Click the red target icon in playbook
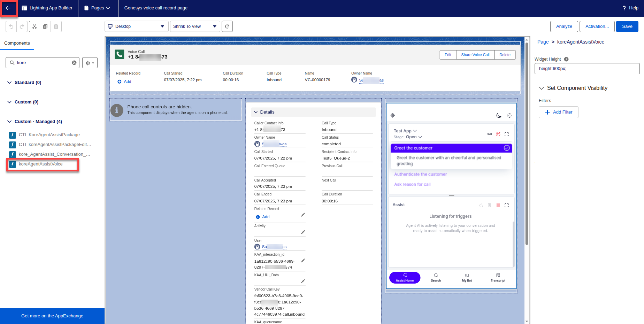Screen dimensions: 644x324 [498, 134]
